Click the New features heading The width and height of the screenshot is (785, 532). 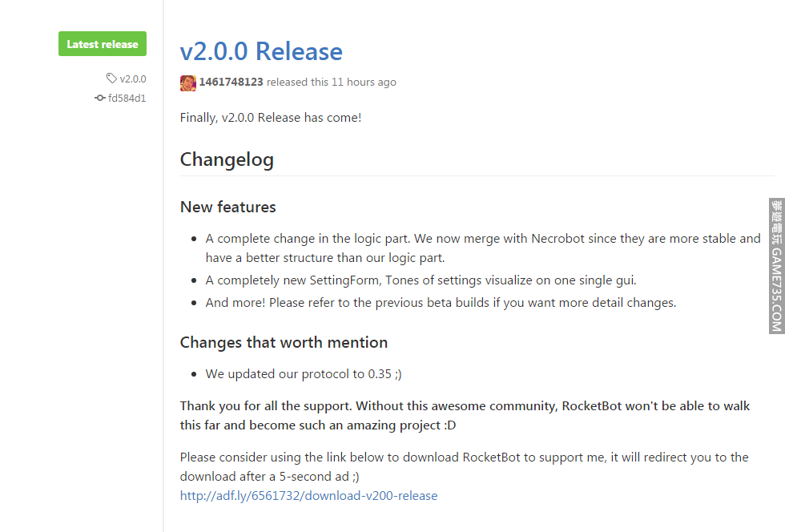tap(227, 207)
